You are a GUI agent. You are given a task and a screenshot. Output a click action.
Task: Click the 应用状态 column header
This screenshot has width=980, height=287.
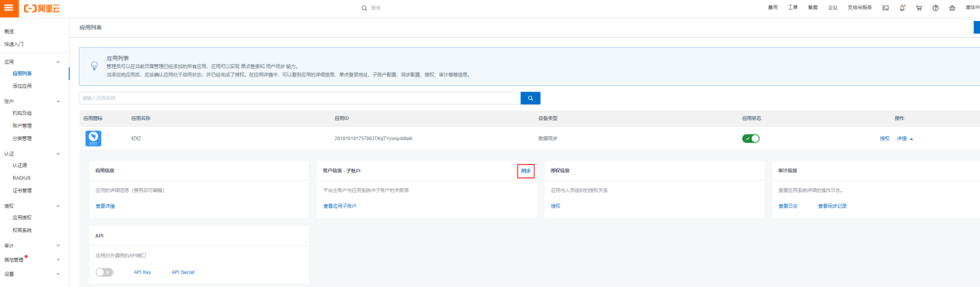coord(751,118)
